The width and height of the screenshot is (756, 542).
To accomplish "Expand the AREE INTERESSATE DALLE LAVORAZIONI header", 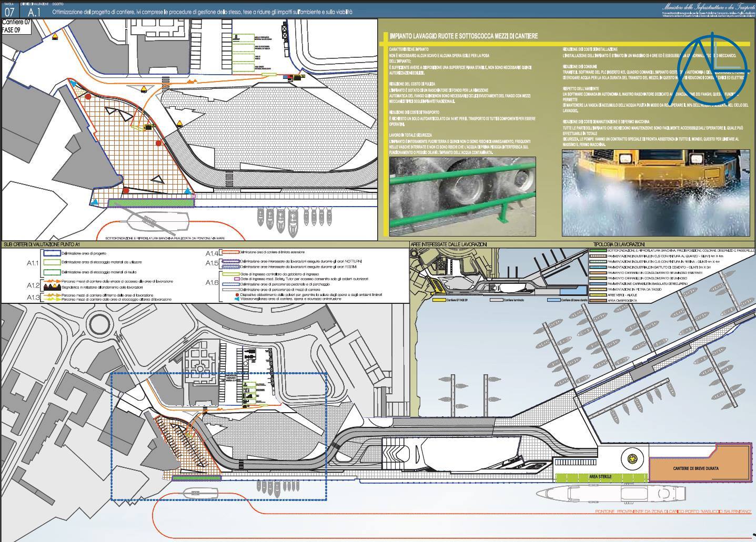I will coord(450,243).
